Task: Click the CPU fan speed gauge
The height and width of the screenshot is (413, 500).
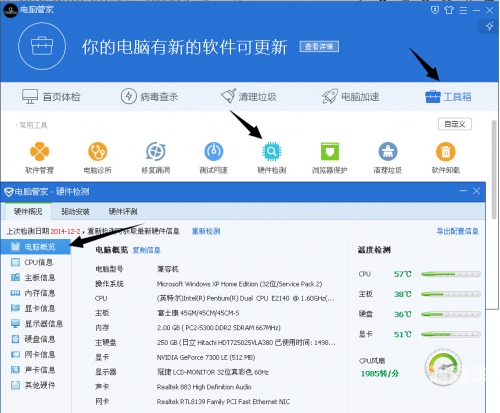Action: (x=443, y=367)
